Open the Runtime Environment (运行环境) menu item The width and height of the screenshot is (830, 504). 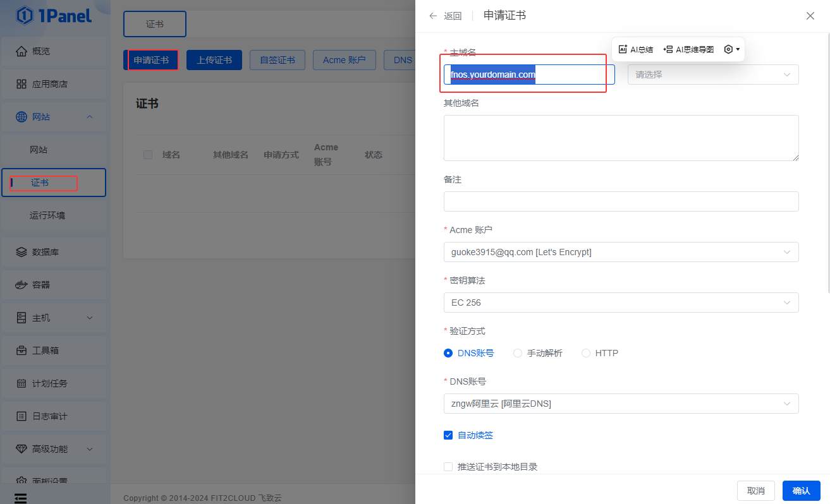[x=47, y=215]
